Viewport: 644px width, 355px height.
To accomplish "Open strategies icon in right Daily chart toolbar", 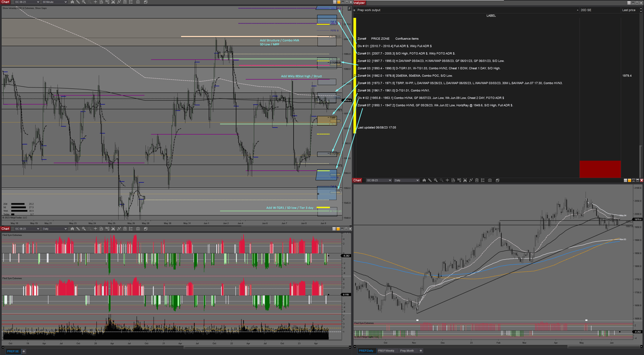I will click(x=471, y=180).
